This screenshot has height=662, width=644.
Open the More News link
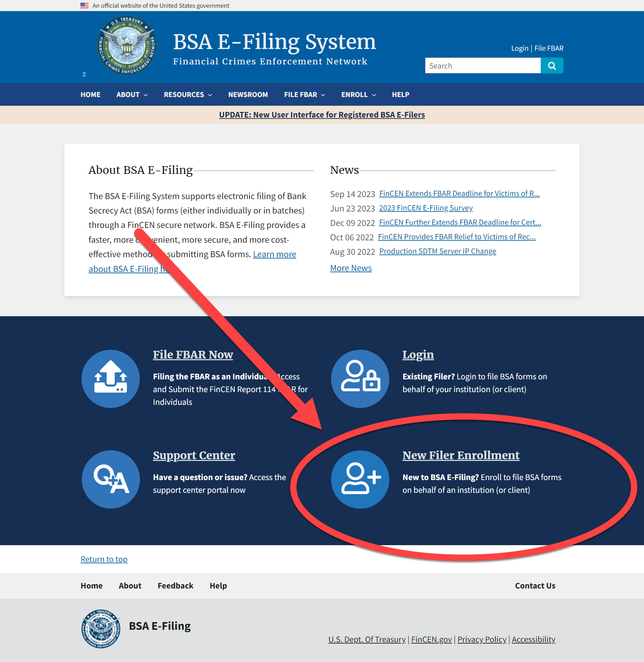pyautogui.click(x=351, y=268)
